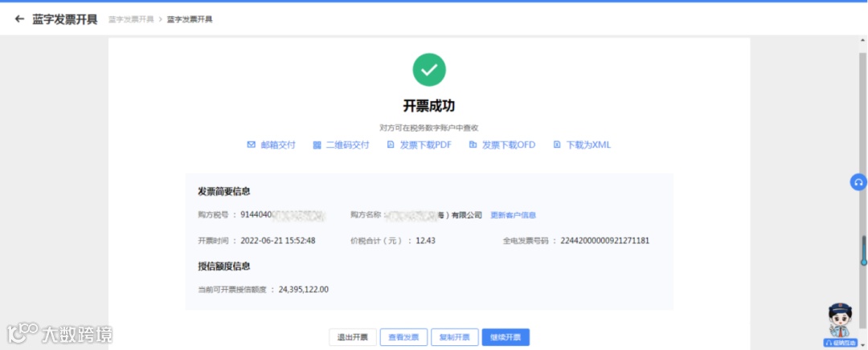Select credit limit value 24,395,122.00
This screenshot has height=350, width=868.
(x=303, y=289)
